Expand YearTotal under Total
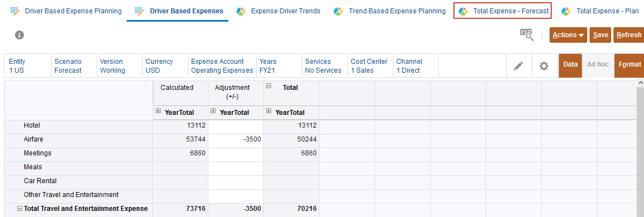The image size is (644, 217). coord(268,111)
